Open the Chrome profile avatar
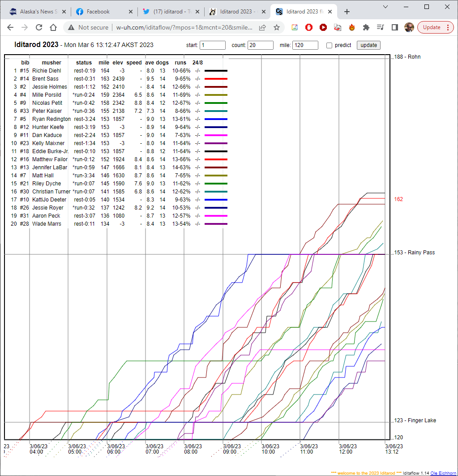The height and width of the screenshot is (476, 458). (x=409, y=27)
